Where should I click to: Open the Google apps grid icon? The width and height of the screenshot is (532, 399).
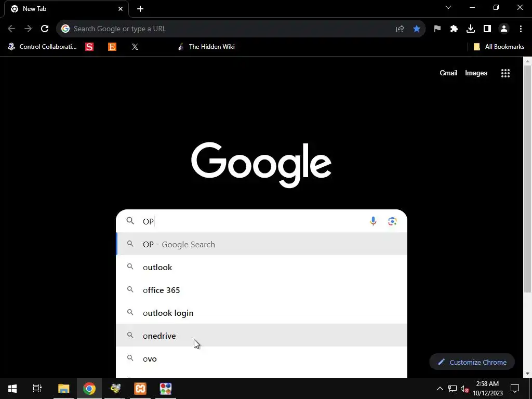click(x=506, y=73)
